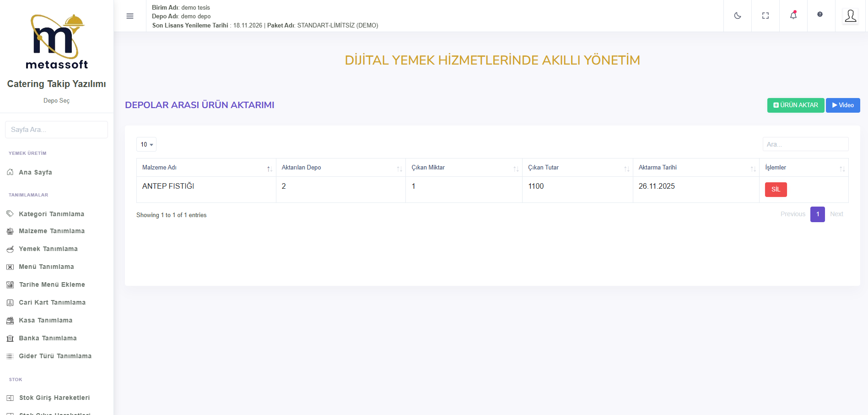The image size is (868, 415).
Task: Play the tutorial with Video button
Action: pos(842,105)
